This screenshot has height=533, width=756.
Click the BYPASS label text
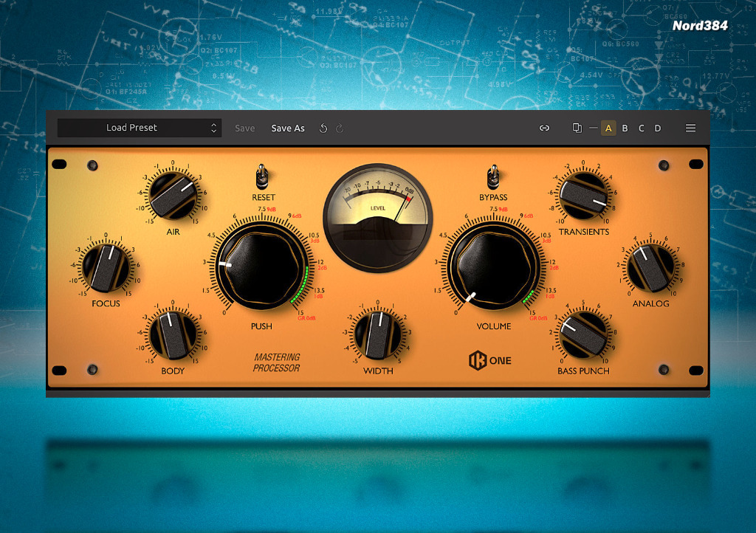(x=493, y=197)
